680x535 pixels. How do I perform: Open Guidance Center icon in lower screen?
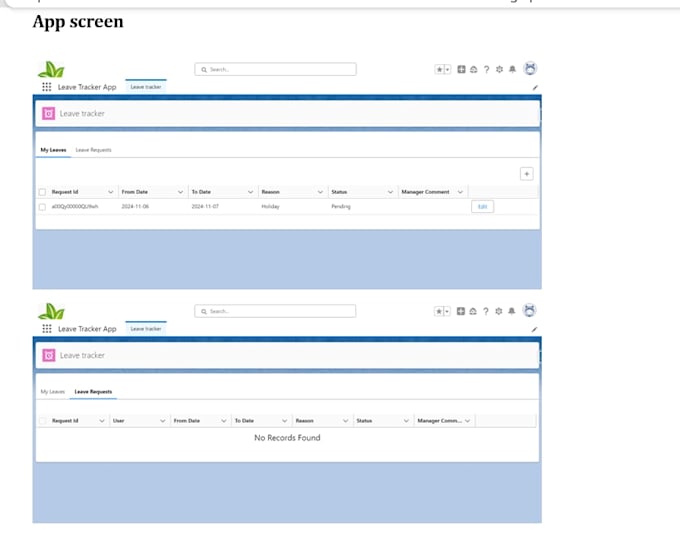tap(473, 311)
